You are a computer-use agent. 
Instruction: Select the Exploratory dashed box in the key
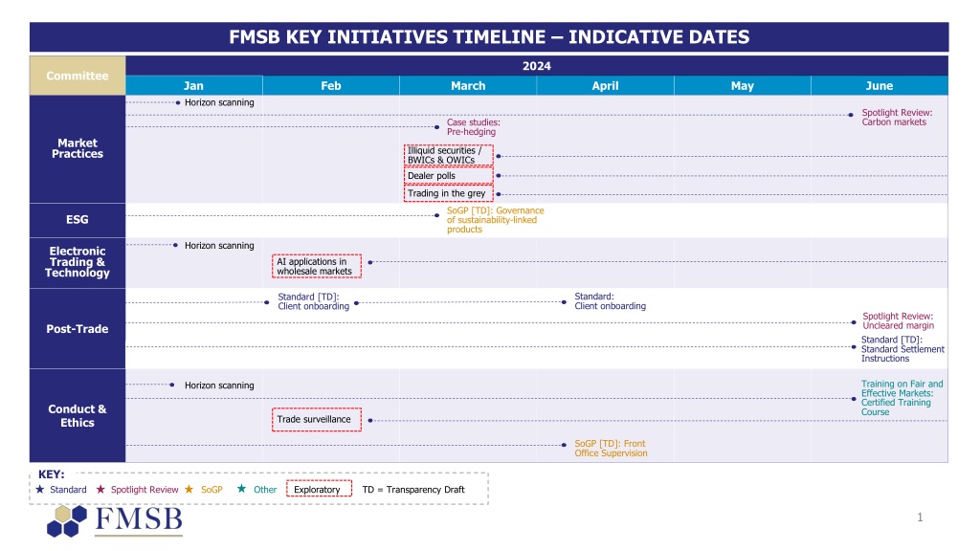pyautogui.click(x=320, y=489)
